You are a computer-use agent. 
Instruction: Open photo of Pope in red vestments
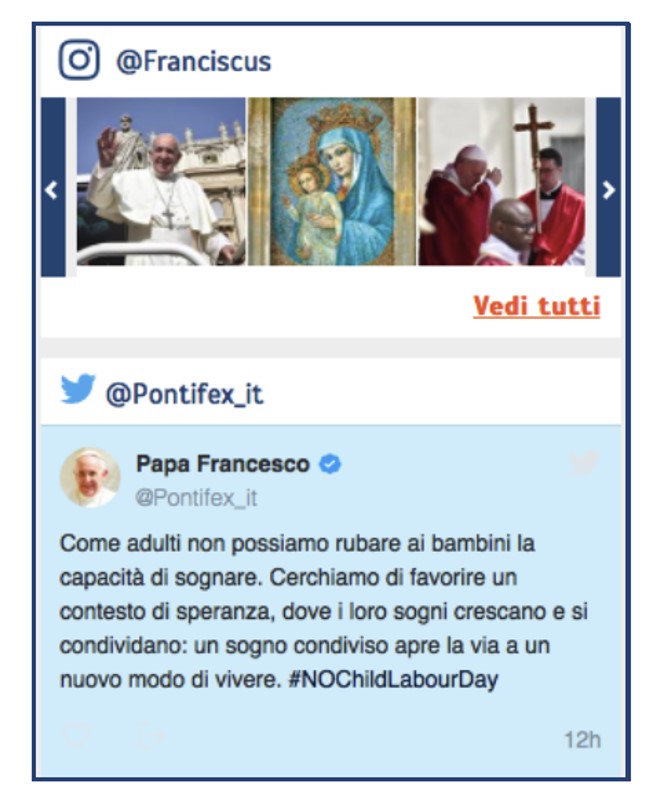(501, 182)
